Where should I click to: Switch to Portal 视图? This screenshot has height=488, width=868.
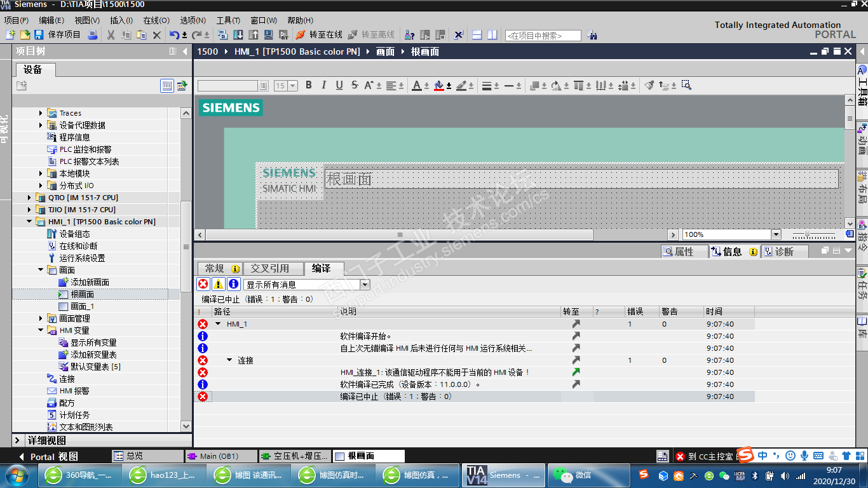(48, 456)
